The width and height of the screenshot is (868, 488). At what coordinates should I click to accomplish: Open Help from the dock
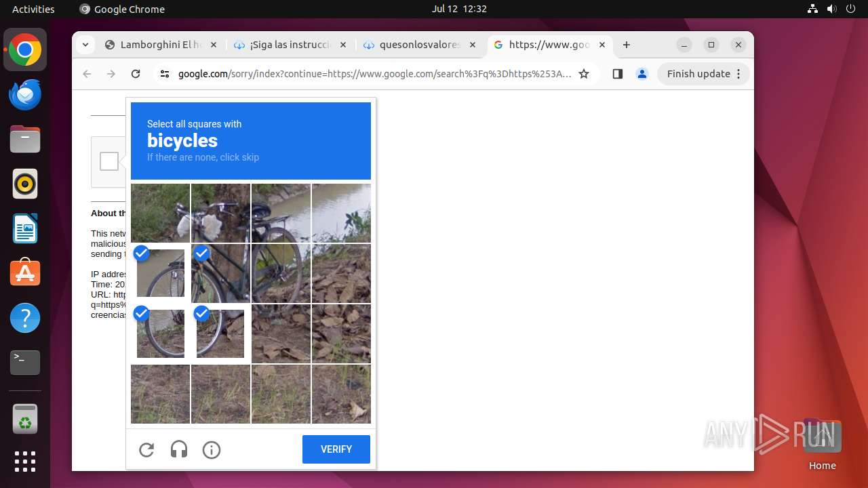pyautogui.click(x=25, y=318)
